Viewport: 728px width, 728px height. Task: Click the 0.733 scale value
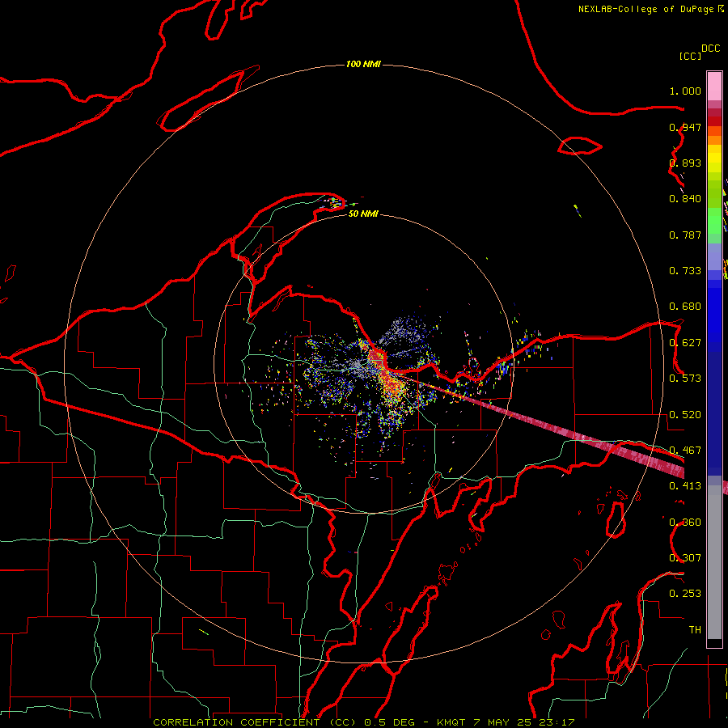(x=685, y=271)
